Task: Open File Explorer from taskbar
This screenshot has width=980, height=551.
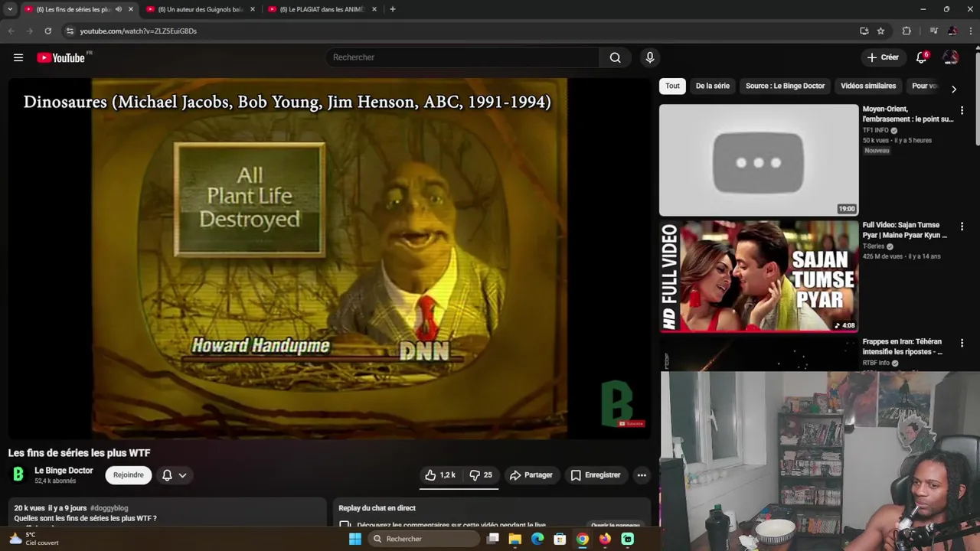Action: pyautogui.click(x=514, y=539)
